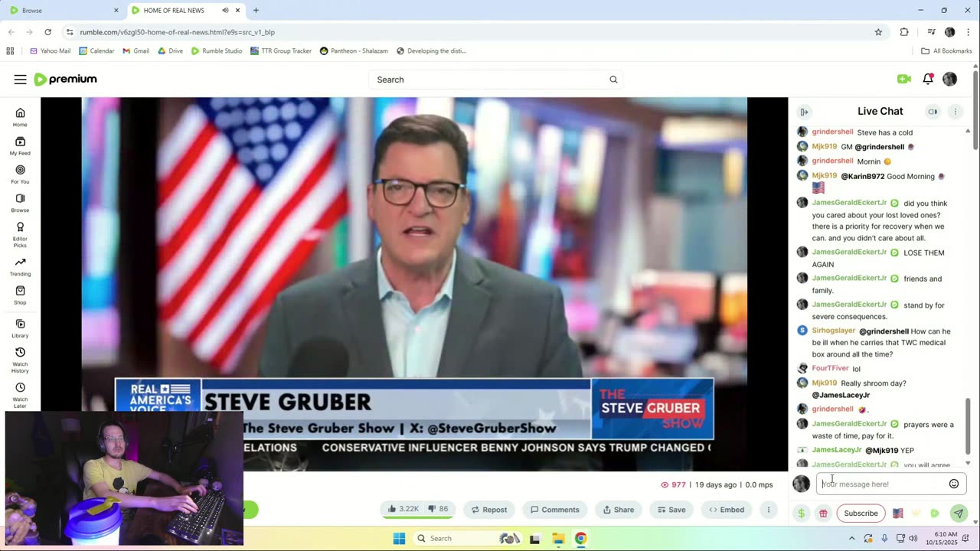This screenshot has width=980, height=551.
Task: Open Watch Later in the sidebar
Action: 20,395
